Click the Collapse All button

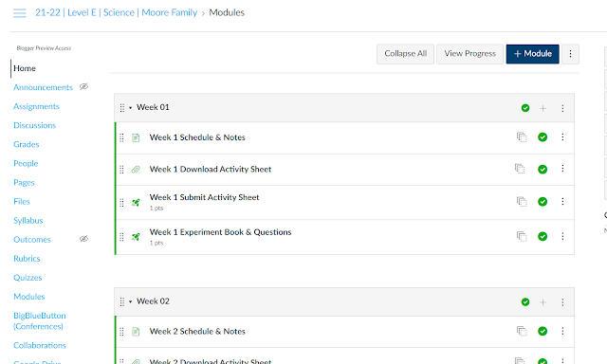pos(405,54)
